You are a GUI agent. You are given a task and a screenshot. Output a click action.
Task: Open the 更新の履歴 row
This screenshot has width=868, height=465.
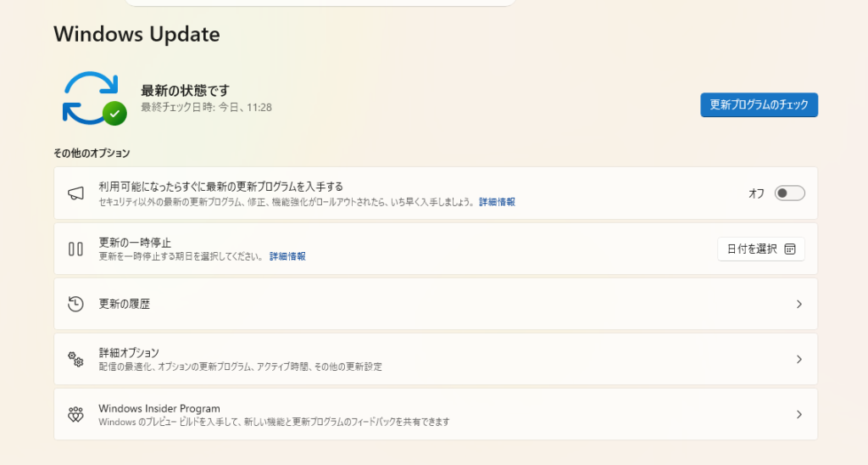pyautogui.click(x=436, y=304)
